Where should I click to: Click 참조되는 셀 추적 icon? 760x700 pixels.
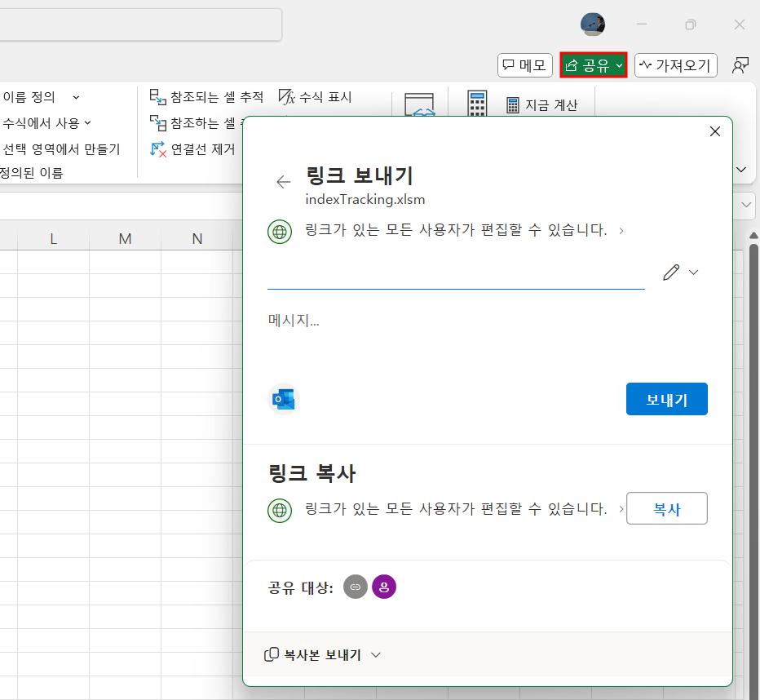[x=157, y=97]
